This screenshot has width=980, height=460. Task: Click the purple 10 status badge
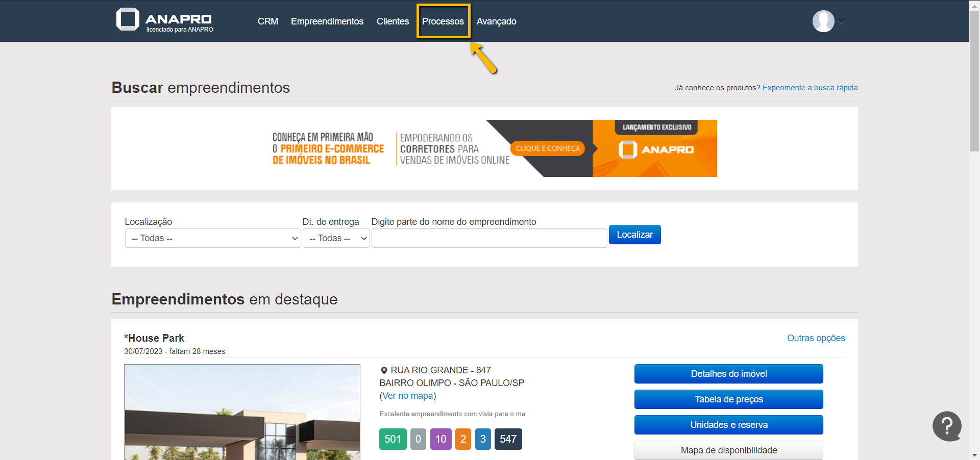coord(440,439)
